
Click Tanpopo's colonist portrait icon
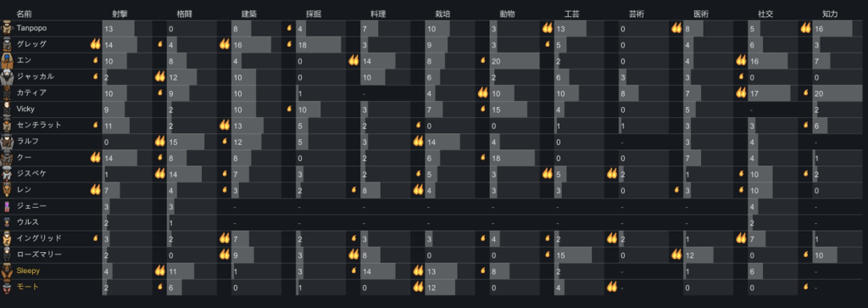[7, 28]
